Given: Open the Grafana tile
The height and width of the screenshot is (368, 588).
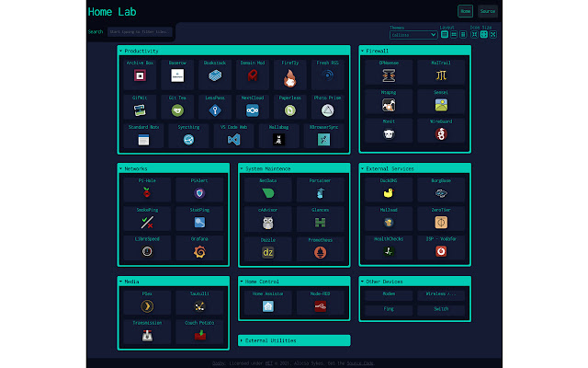Looking at the screenshot, I should 199,247.
